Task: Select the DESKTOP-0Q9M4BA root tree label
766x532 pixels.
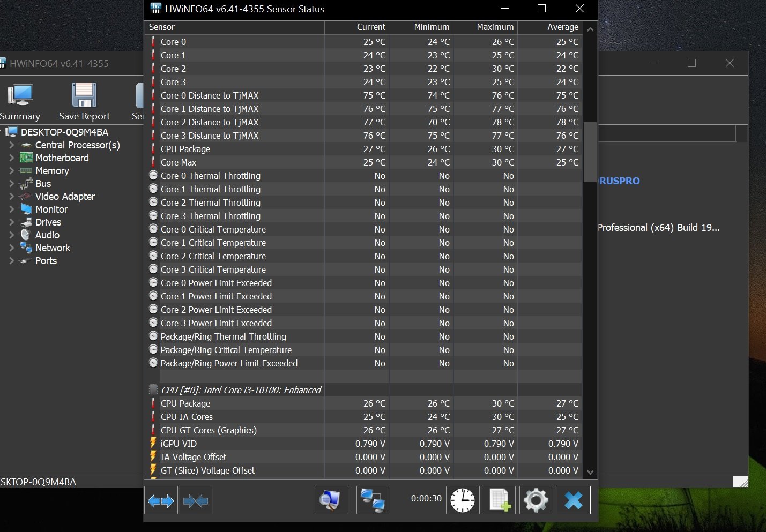Action: 64,132
